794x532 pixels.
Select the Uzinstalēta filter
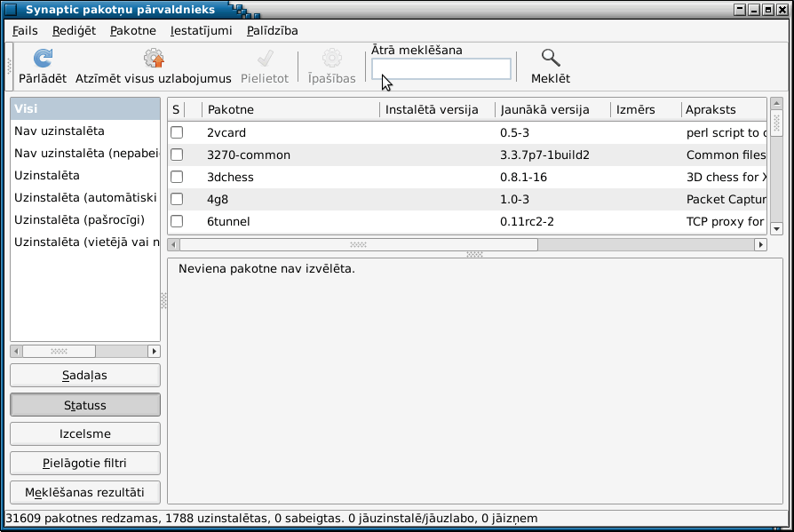point(85,176)
